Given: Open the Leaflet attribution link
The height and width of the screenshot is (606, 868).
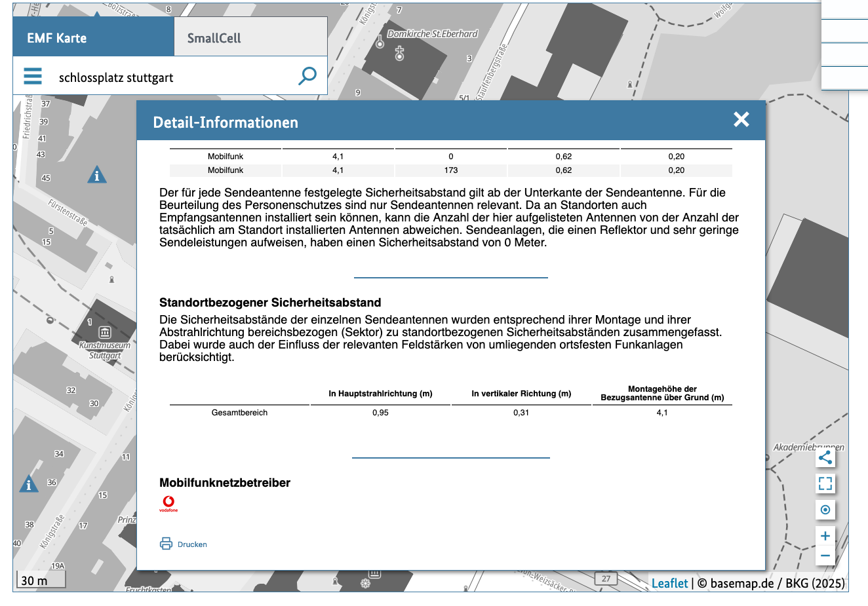Looking at the screenshot, I should [669, 583].
